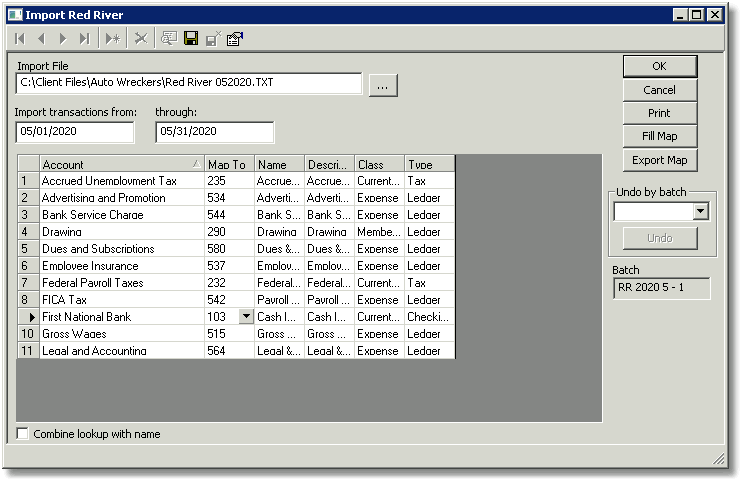Click the Export Map button
743x483 pixels.
(x=660, y=160)
